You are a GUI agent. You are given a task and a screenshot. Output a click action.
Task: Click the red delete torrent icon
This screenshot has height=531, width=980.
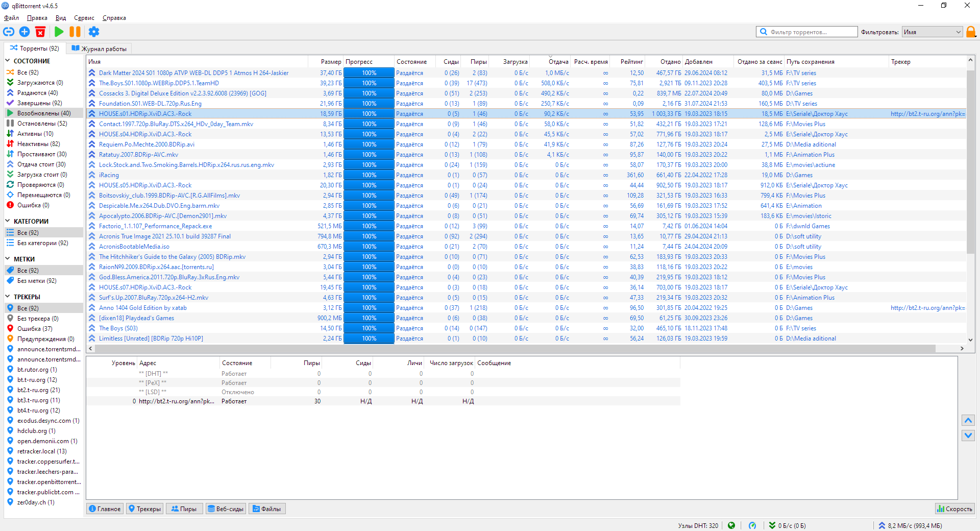tap(40, 32)
